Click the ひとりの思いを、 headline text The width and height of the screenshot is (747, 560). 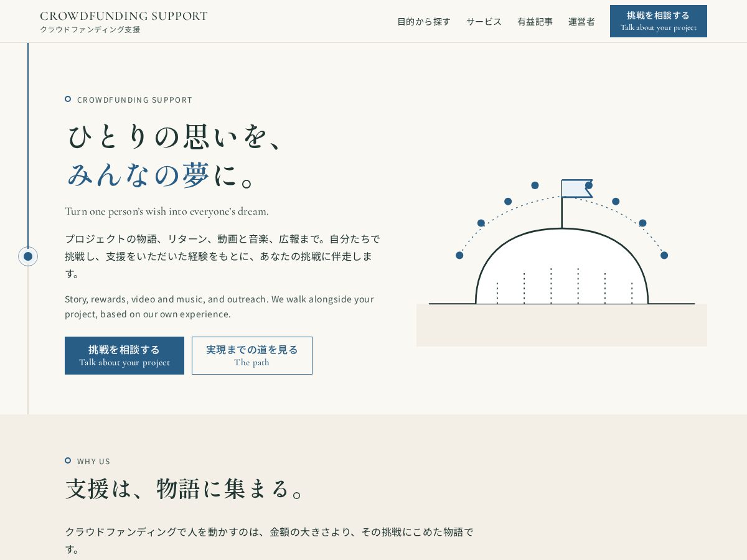pyautogui.click(x=176, y=136)
